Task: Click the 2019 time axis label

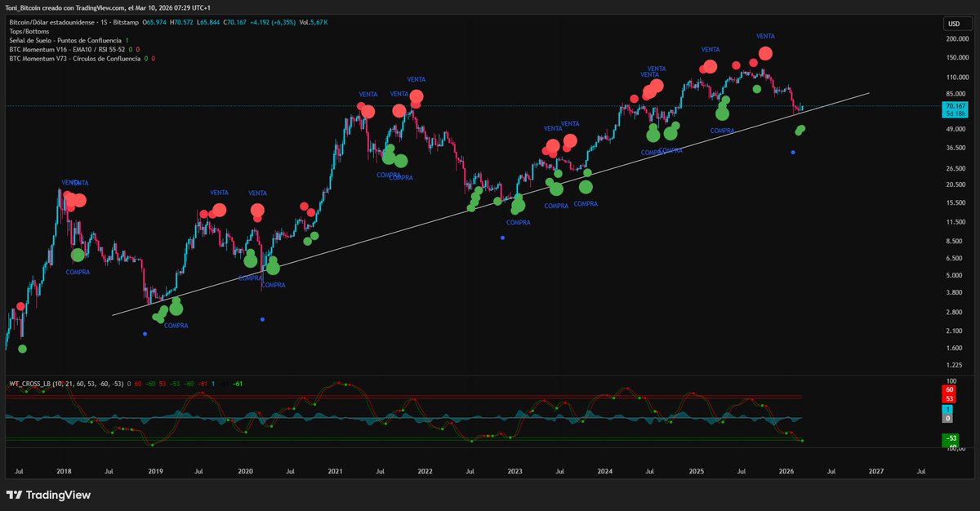Action: (x=154, y=471)
